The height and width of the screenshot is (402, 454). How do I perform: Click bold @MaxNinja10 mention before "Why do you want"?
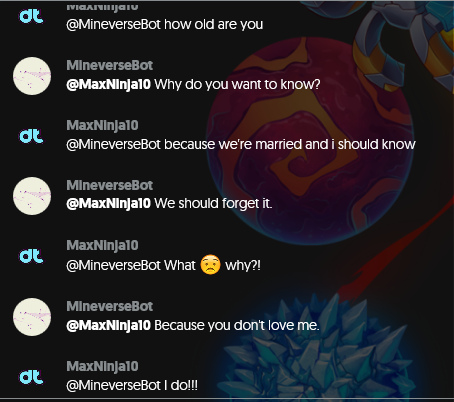tap(109, 84)
